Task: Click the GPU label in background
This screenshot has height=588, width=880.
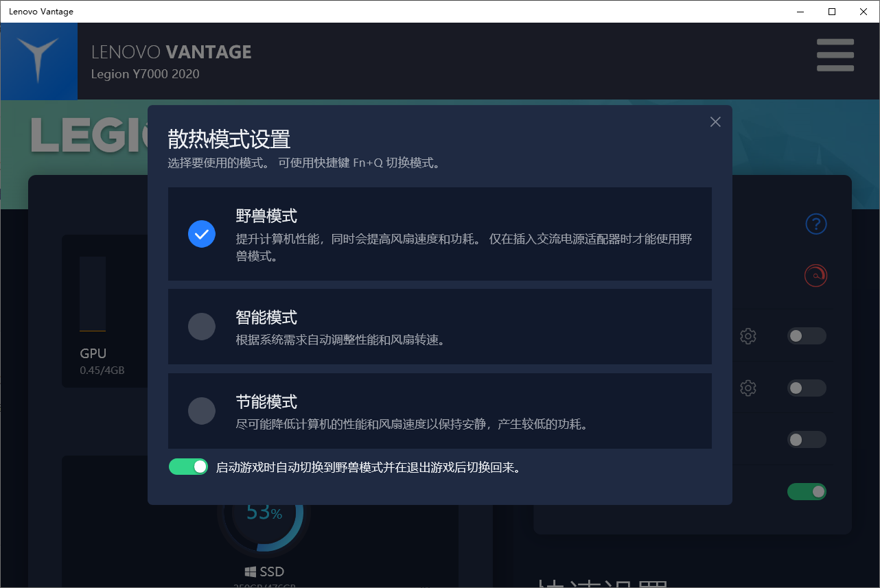Action: point(93,354)
